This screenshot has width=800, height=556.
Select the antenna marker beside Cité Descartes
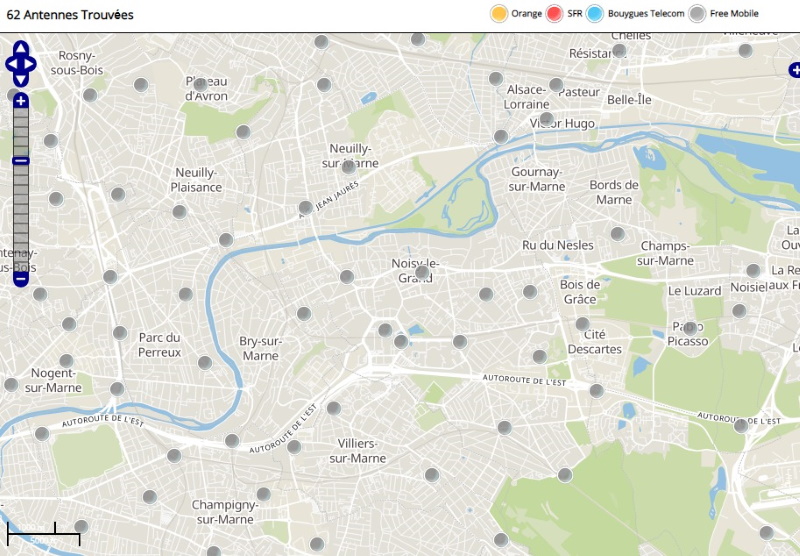coord(582,324)
